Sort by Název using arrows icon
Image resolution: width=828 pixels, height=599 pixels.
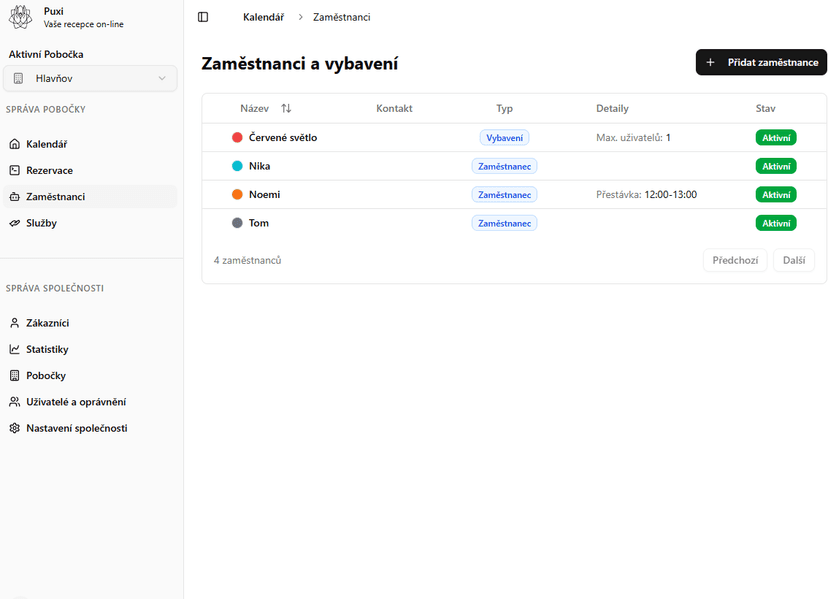click(286, 108)
